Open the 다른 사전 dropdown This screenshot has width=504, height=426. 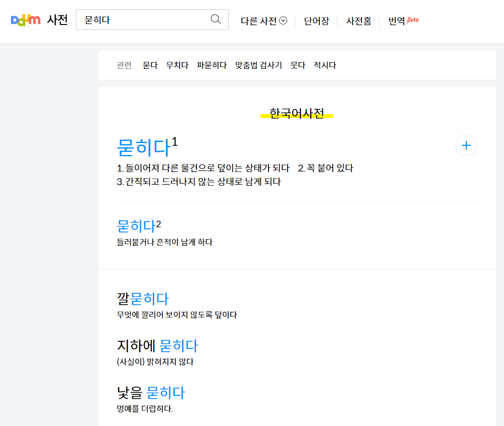point(259,20)
